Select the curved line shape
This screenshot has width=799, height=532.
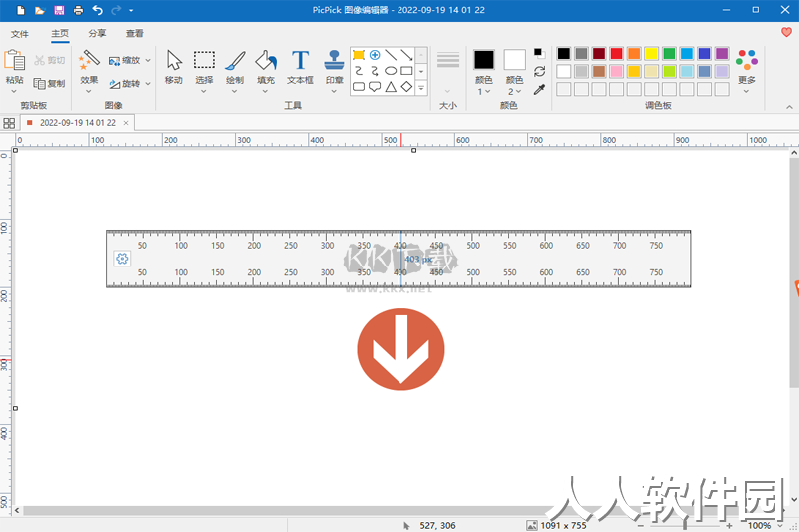tap(359, 71)
